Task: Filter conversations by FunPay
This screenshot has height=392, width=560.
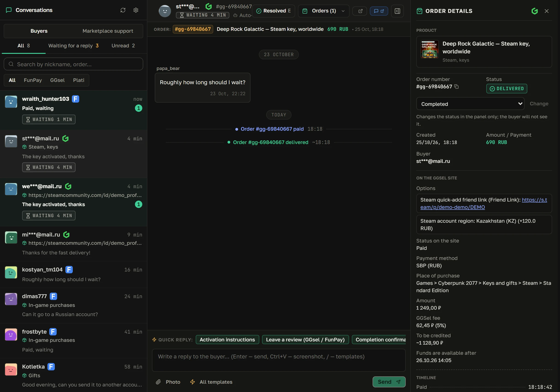Action: [x=33, y=80]
